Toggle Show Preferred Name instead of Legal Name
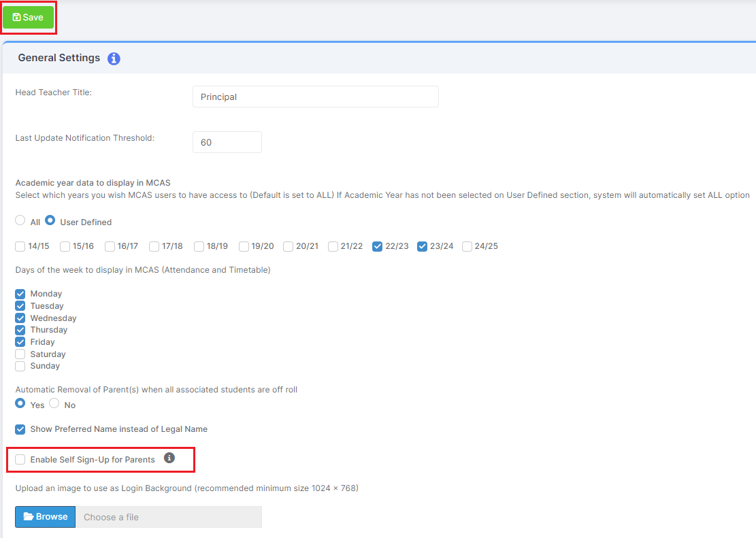The width and height of the screenshot is (756, 538). click(20, 429)
